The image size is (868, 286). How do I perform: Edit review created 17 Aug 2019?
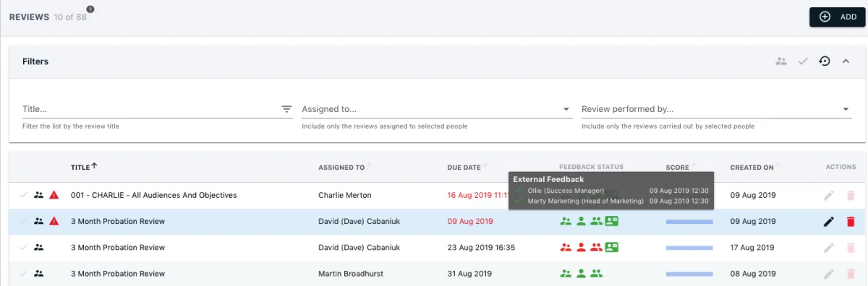829,247
